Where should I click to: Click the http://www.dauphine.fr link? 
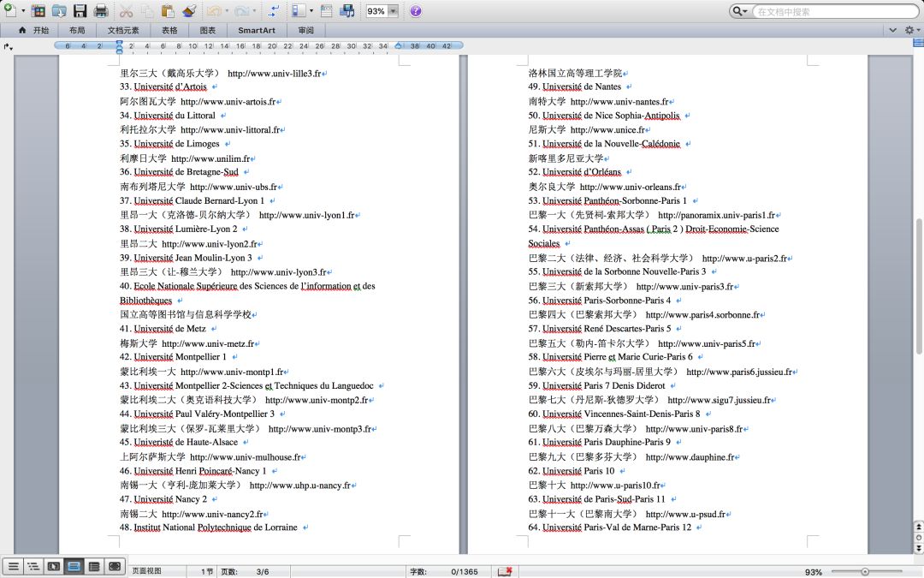click(x=690, y=457)
